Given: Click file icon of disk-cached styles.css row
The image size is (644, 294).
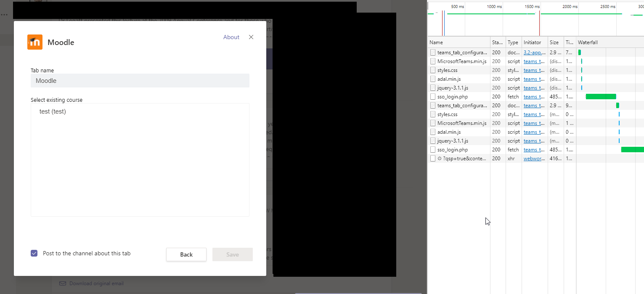Looking at the screenshot, I should click(x=433, y=70).
